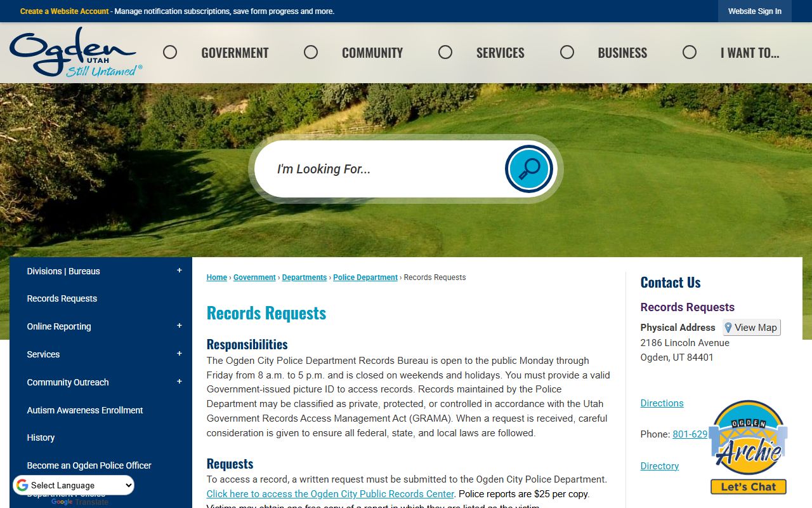This screenshot has height=508, width=812.
Task: Open the Government main menu
Action: coord(235,53)
